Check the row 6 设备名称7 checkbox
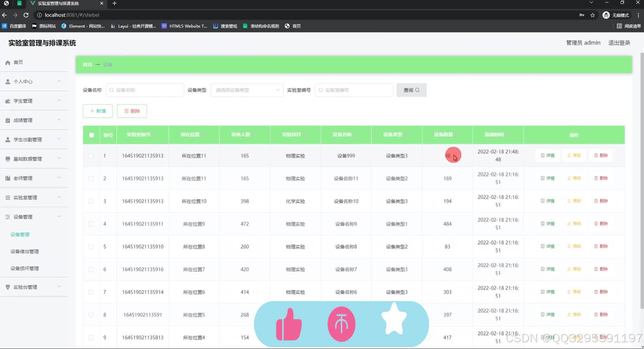Image resolution: width=644 pixels, height=349 pixels. (91, 269)
